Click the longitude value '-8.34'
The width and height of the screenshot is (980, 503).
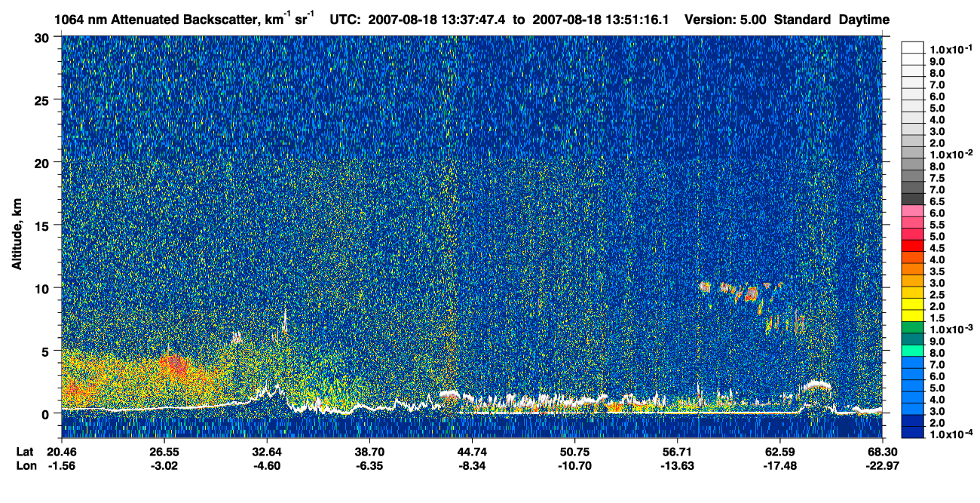471,466
